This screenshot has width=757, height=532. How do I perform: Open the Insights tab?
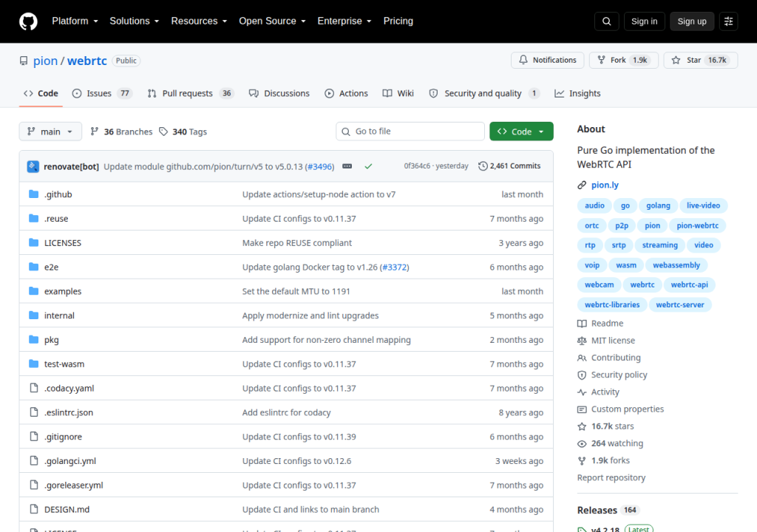577,93
